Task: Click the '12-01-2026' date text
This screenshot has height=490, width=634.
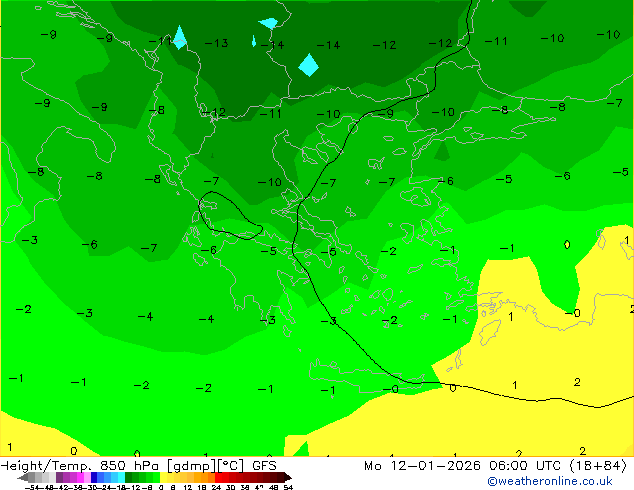Action: [435, 466]
